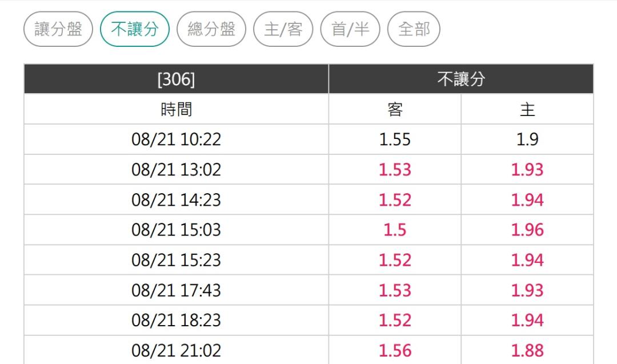Image resolution: width=617 pixels, height=364 pixels.
Task: Click the [306] table header
Action: (177, 79)
